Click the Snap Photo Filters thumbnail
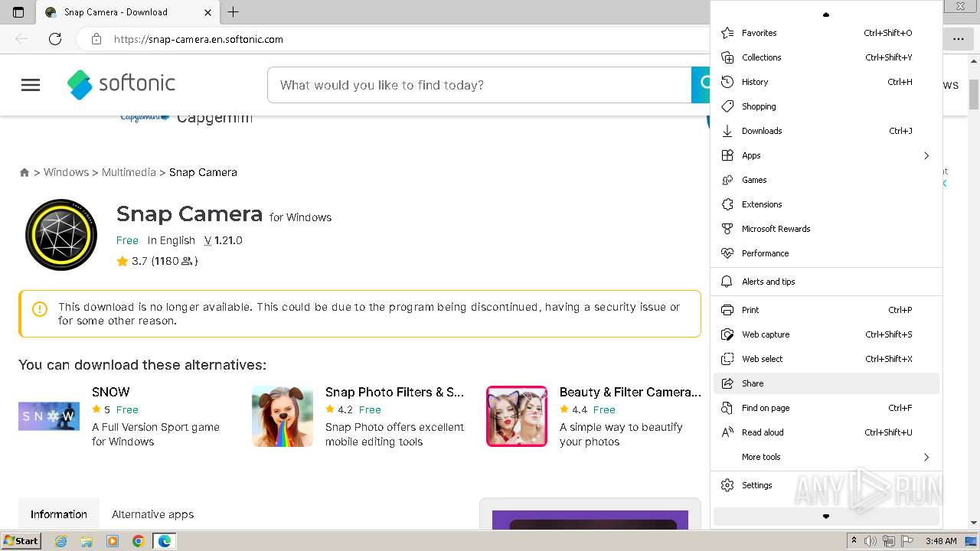 tap(283, 416)
